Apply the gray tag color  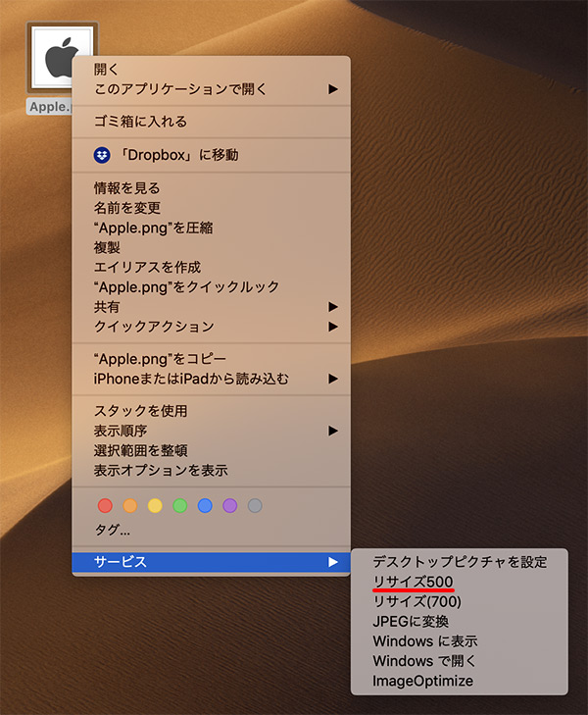[x=255, y=506]
